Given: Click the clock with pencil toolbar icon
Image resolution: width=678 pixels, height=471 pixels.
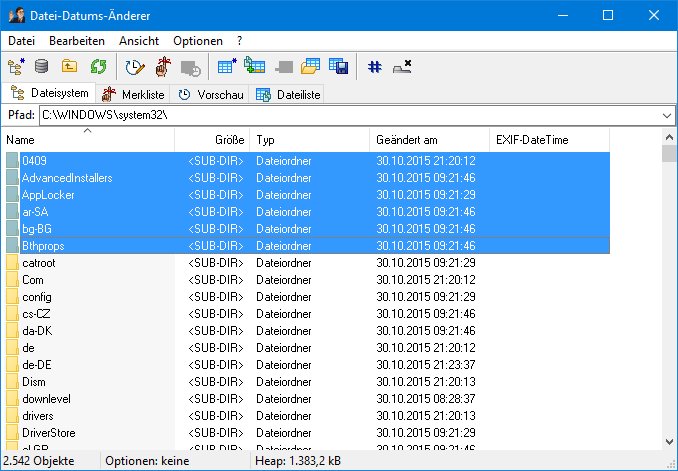Looking at the screenshot, I should pos(134,67).
